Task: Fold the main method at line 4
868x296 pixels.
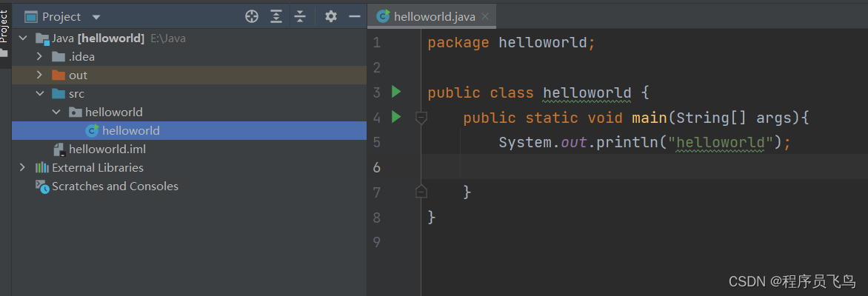Action: (x=421, y=117)
